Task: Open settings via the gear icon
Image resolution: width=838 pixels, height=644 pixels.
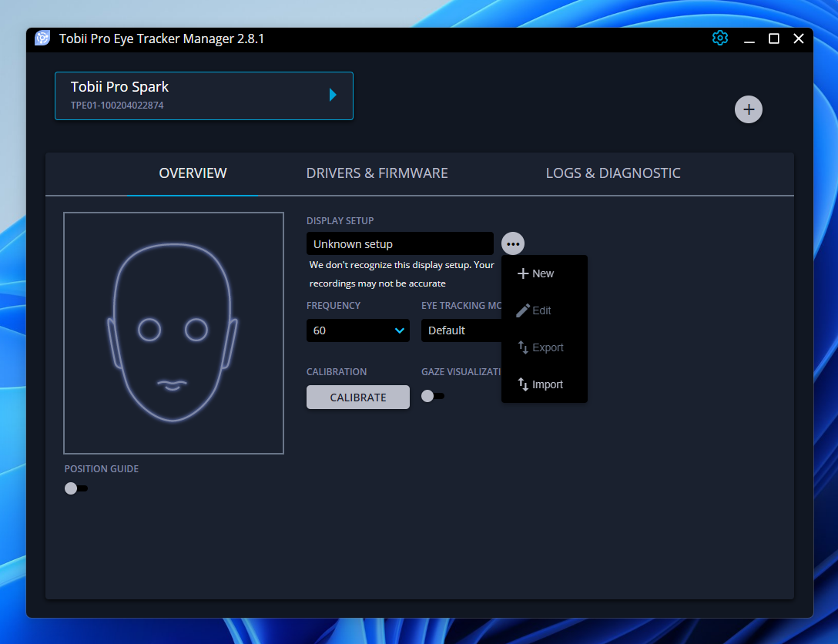Action: click(x=720, y=38)
